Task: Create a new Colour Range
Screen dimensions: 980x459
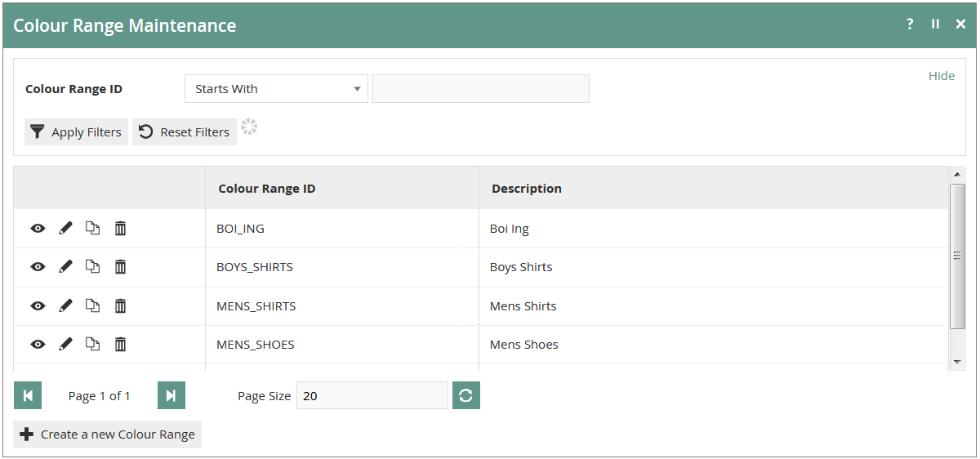Action: pos(107,434)
